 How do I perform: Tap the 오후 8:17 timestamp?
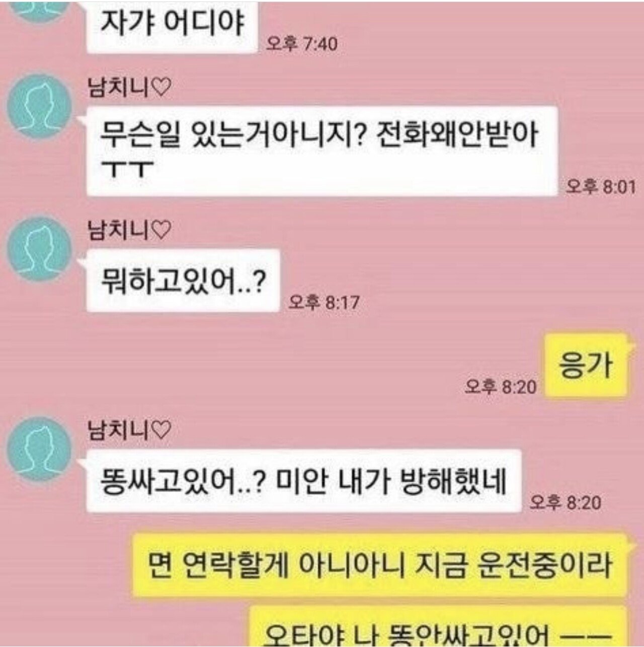point(324,302)
